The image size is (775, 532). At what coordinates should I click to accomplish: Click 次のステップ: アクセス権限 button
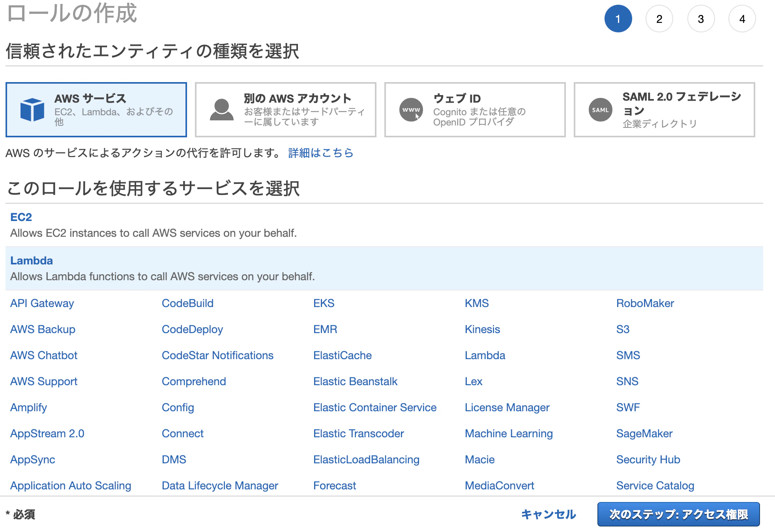(x=678, y=514)
